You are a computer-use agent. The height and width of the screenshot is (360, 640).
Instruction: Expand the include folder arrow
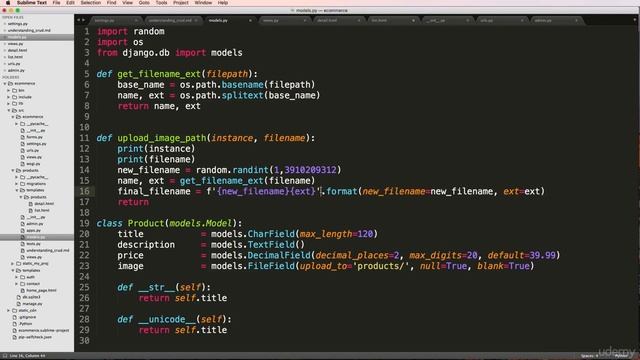tap(9, 97)
